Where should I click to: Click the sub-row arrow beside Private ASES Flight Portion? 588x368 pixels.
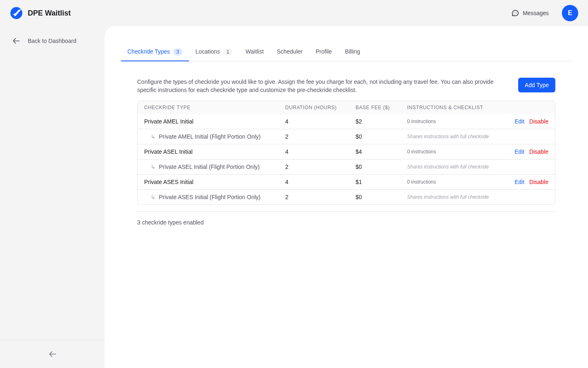153,197
